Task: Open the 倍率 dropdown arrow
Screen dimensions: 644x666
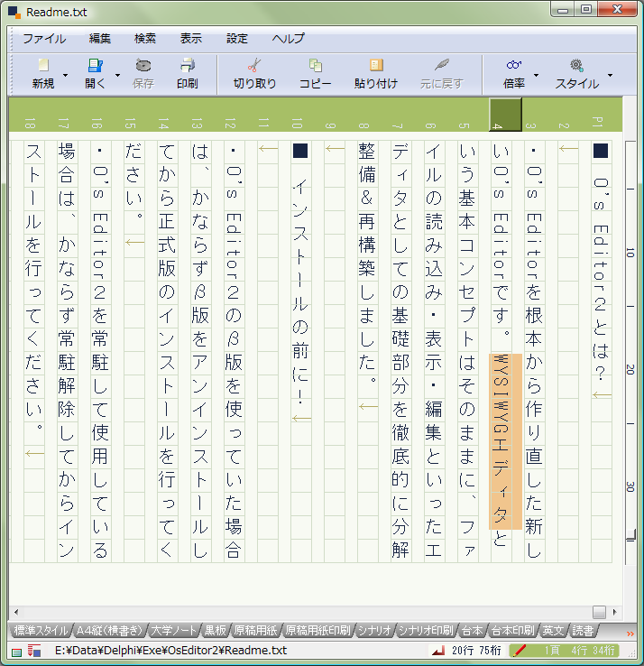Action: coord(536,75)
